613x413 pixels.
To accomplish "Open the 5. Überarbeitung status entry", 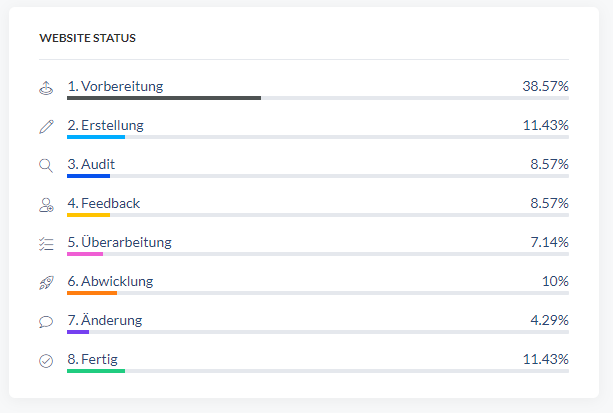I will coord(119,242).
